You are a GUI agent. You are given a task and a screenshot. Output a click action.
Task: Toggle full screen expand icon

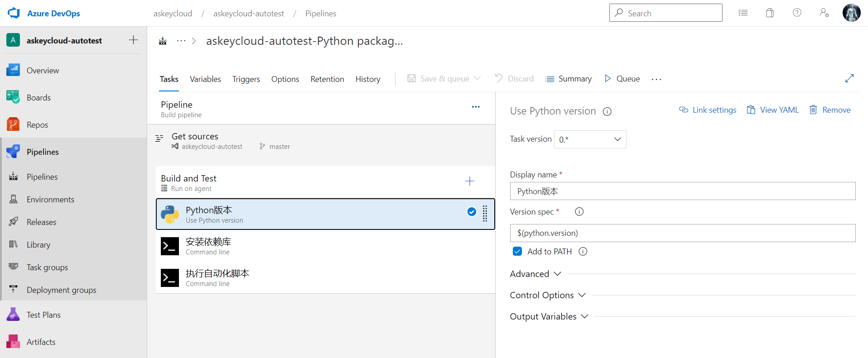[x=849, y=79]
